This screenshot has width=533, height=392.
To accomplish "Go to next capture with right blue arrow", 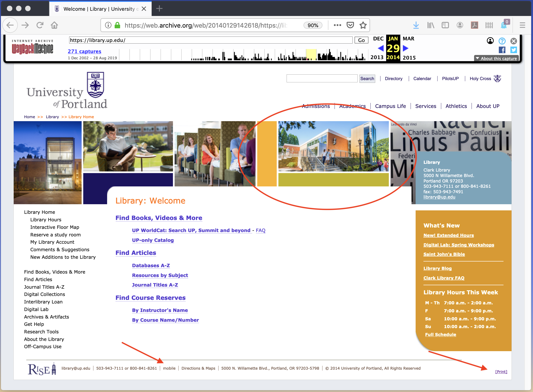I will (x=406, y=48).
